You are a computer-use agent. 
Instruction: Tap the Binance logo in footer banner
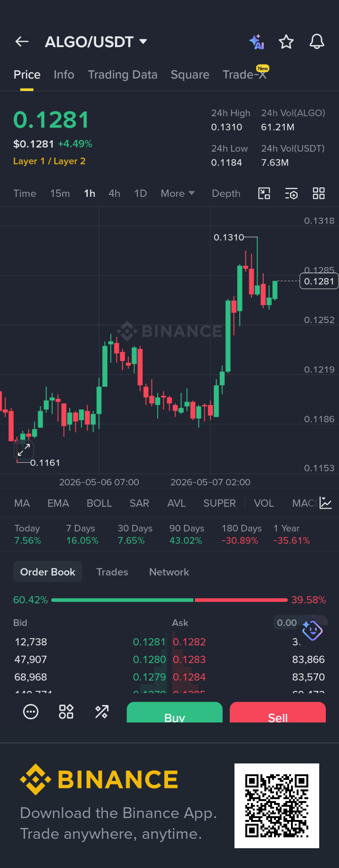(x=99, y=779)
